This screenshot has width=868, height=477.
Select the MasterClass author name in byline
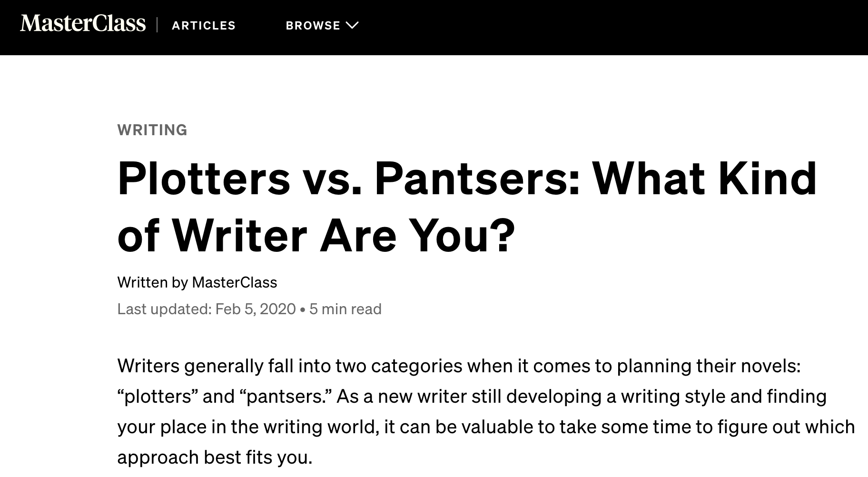tap(234, 282)
